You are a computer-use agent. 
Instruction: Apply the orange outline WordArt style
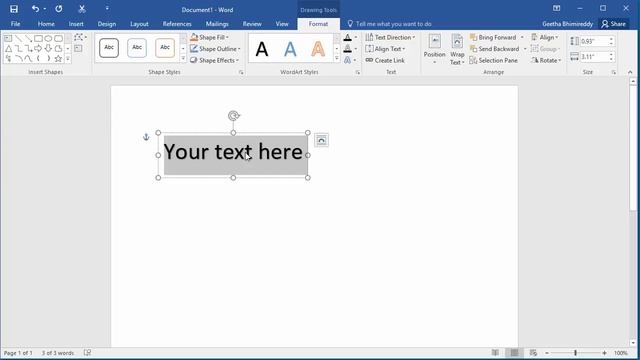click(318, 49)
